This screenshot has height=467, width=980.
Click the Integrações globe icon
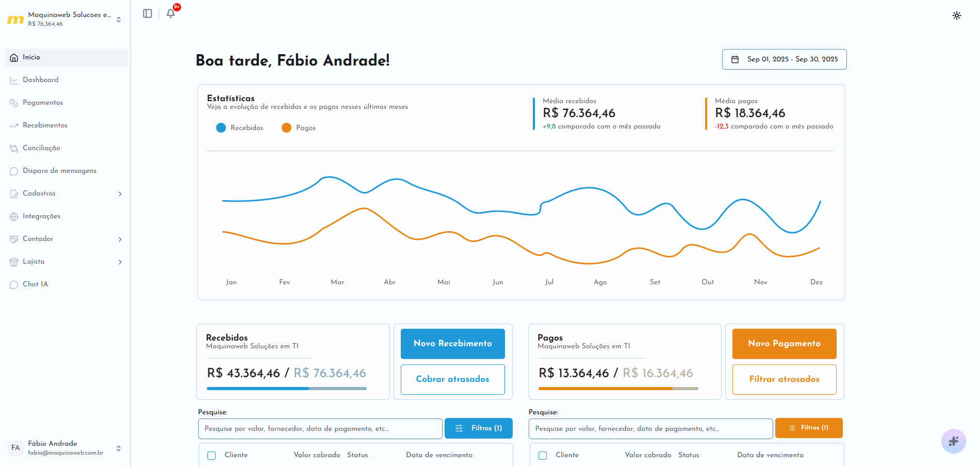click(14, 216)
